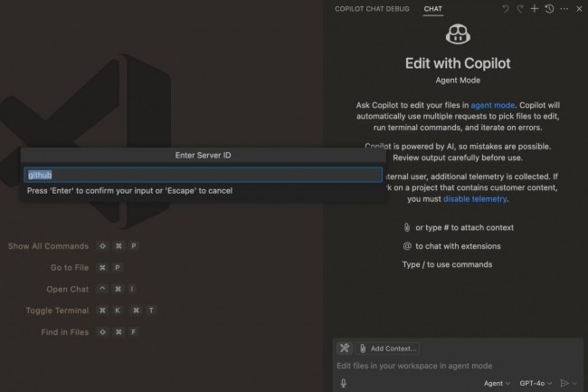588x392 pixels.
Task: Switch to Copilot Chat Debug tab
Action: coord(372,9)
